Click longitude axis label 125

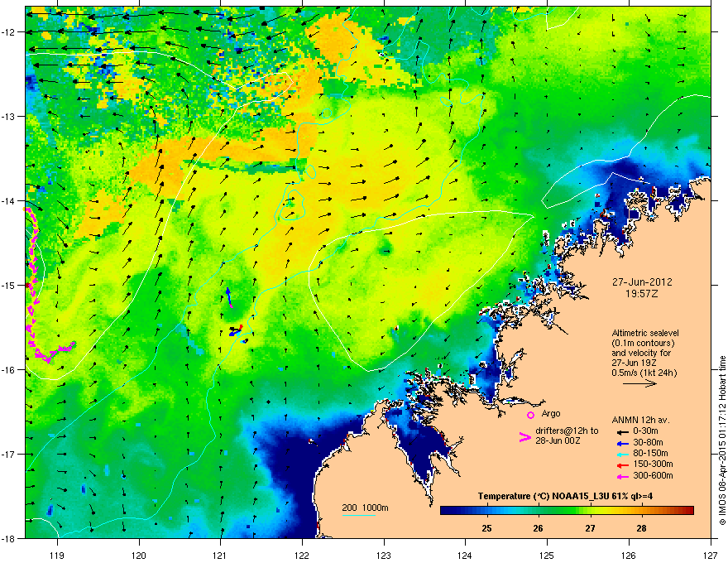548,555
